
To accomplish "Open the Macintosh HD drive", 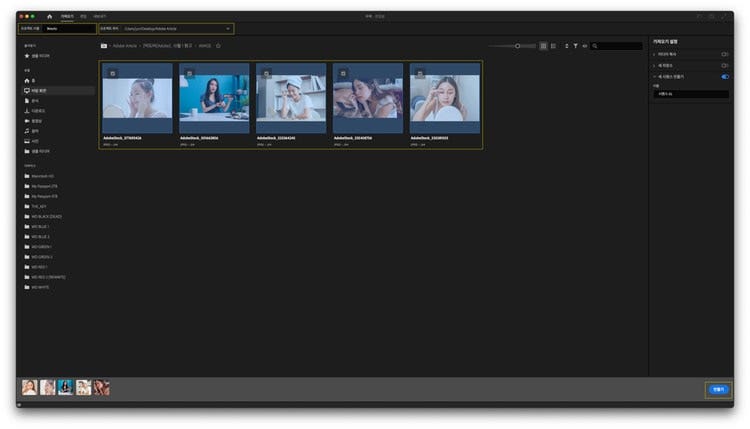I will click(39, 176).
